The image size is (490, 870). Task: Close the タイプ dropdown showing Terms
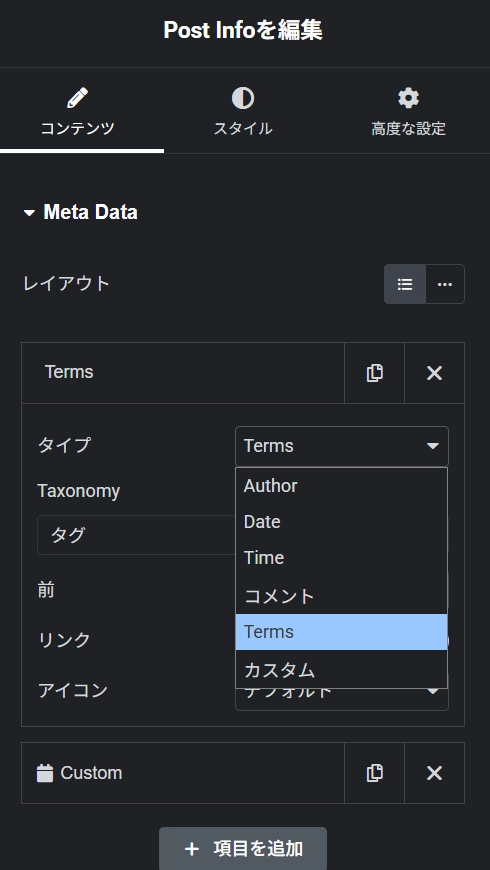click(x=342, y=446)
